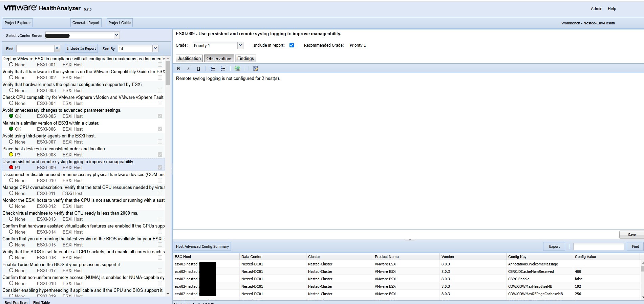Open the Grade Priority 1 dropdown
The width and height of the screenshot is (644, 304).
(240, 45)
